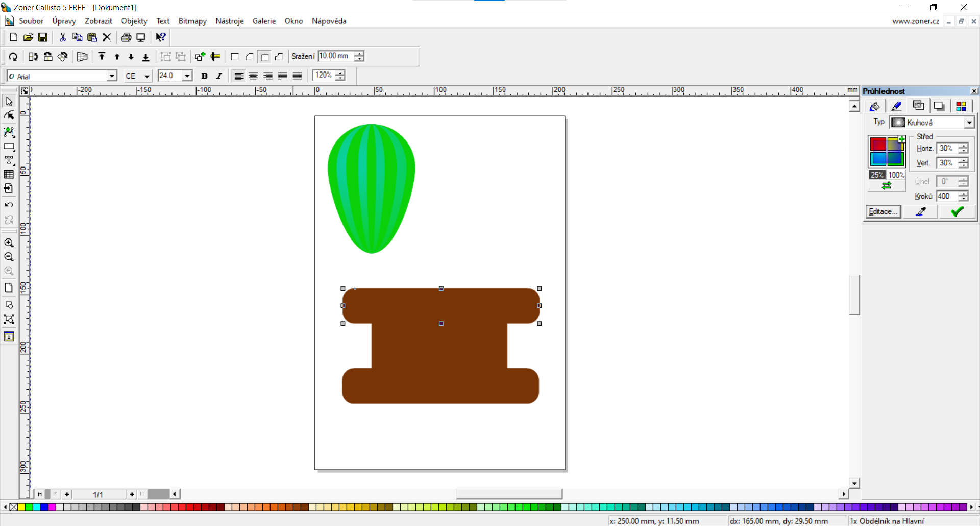Choose the rounded corner rectangle style
Image resolution: width=980 pixels, height=526 pixels.
pos(264,57)
